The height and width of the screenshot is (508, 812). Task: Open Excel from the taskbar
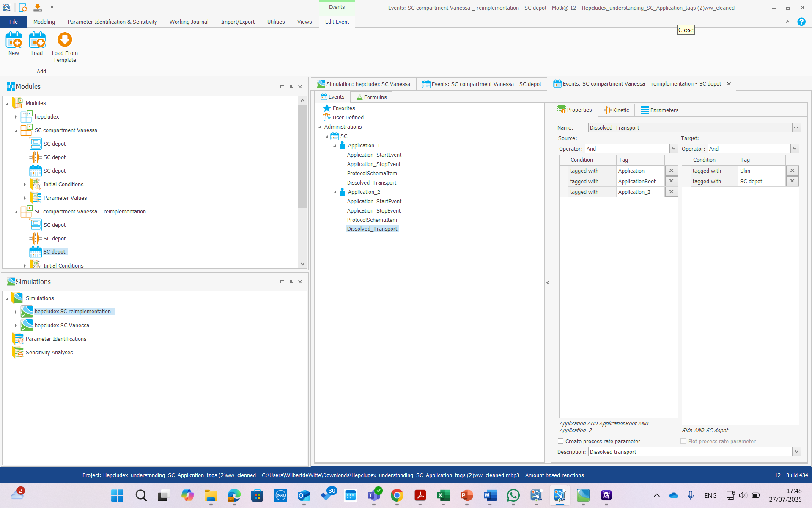pos(443,495)
